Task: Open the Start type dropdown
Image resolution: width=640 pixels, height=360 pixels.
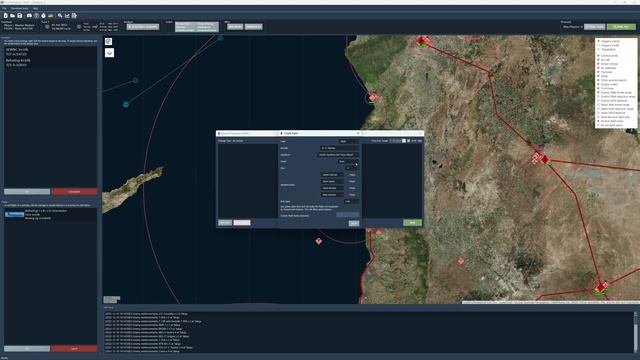Action: point(351,201)
